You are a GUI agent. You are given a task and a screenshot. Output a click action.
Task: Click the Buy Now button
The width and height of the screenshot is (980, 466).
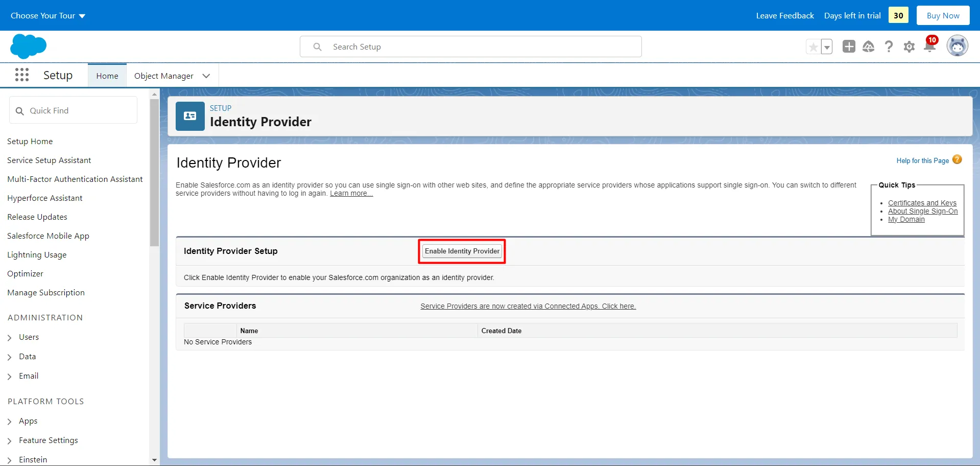(943, 16)
